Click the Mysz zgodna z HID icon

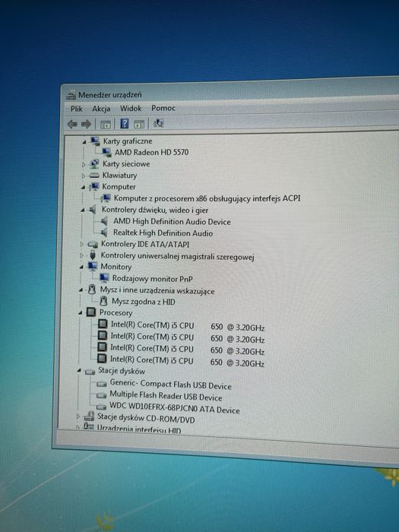click(x=103, y=301)
